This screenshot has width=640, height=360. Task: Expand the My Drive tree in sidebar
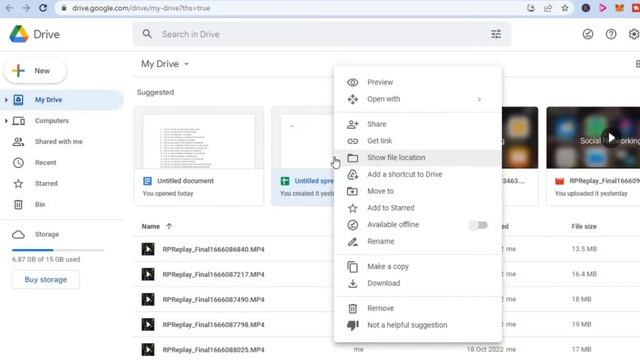[6, 100]
